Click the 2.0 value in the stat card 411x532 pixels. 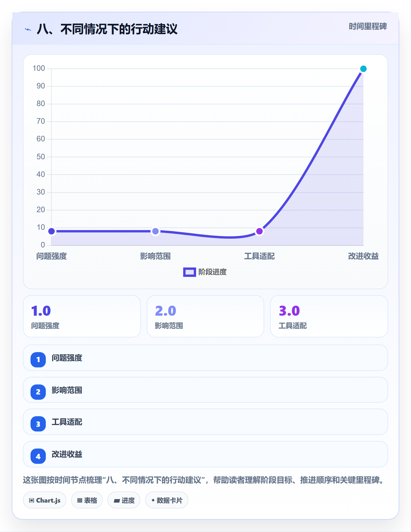[166, 311]
